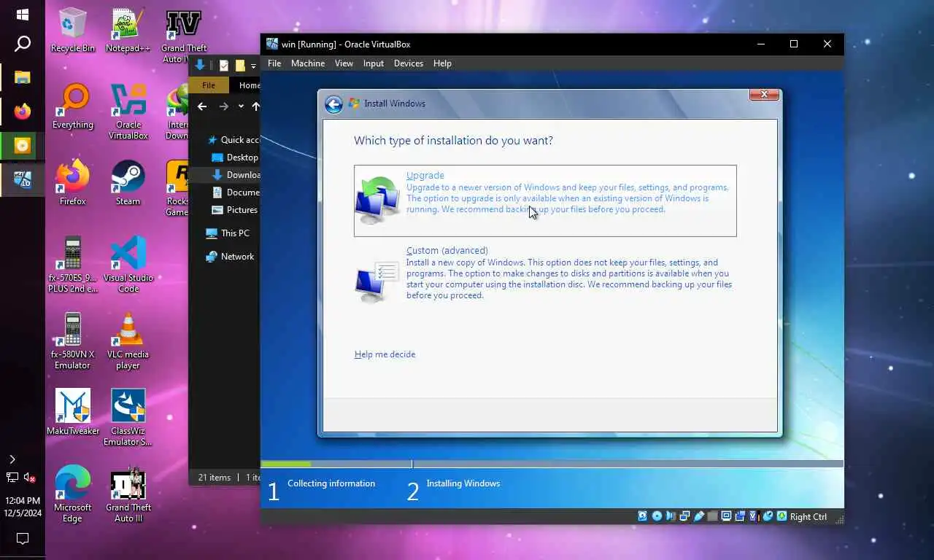This screenshot has width=934, height=560.
Task: Close the Install Windows dialog
Action: (764, 95)
